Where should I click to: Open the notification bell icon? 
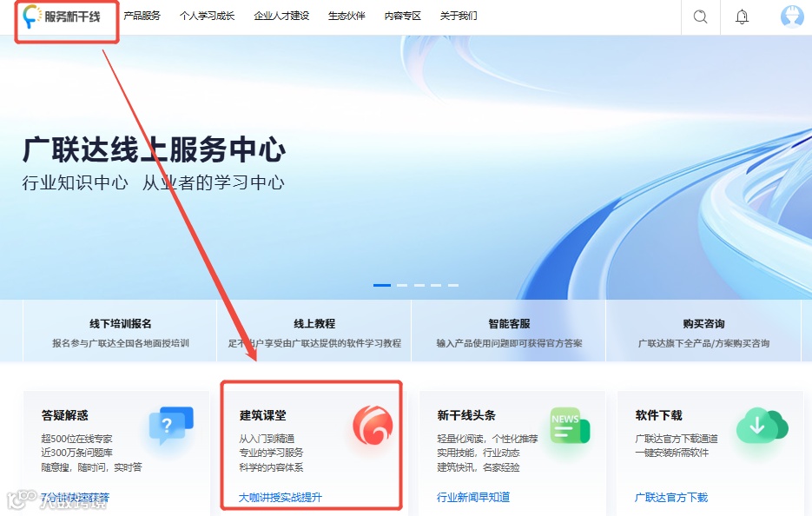point(742,17)
